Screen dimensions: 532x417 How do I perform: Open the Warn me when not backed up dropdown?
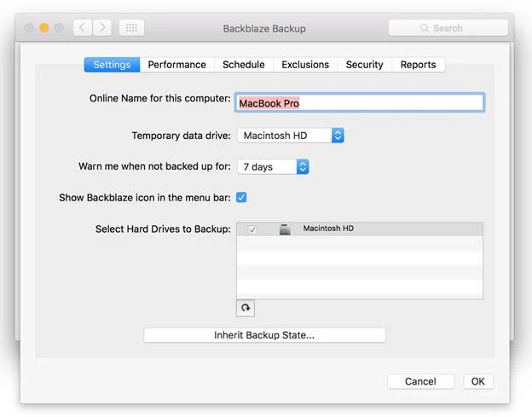273,166
